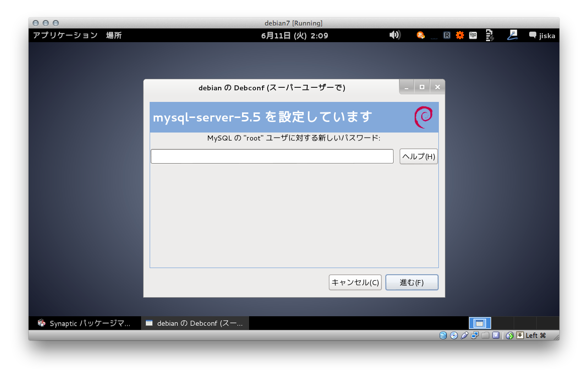Screen dimensions: 588x380
Task: Click VirtualBox USB devices status icon
Action: (x=464, y=335)
